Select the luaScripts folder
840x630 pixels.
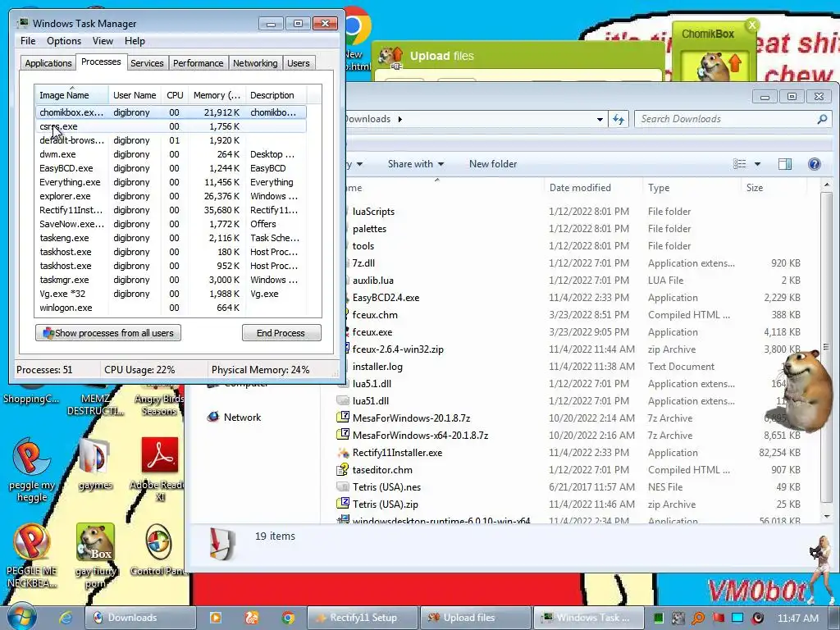[x=373, y=212]
